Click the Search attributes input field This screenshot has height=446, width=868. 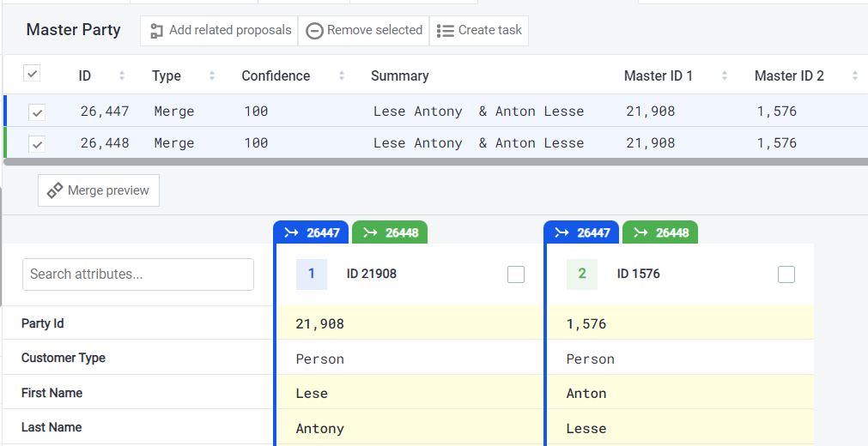138,274
